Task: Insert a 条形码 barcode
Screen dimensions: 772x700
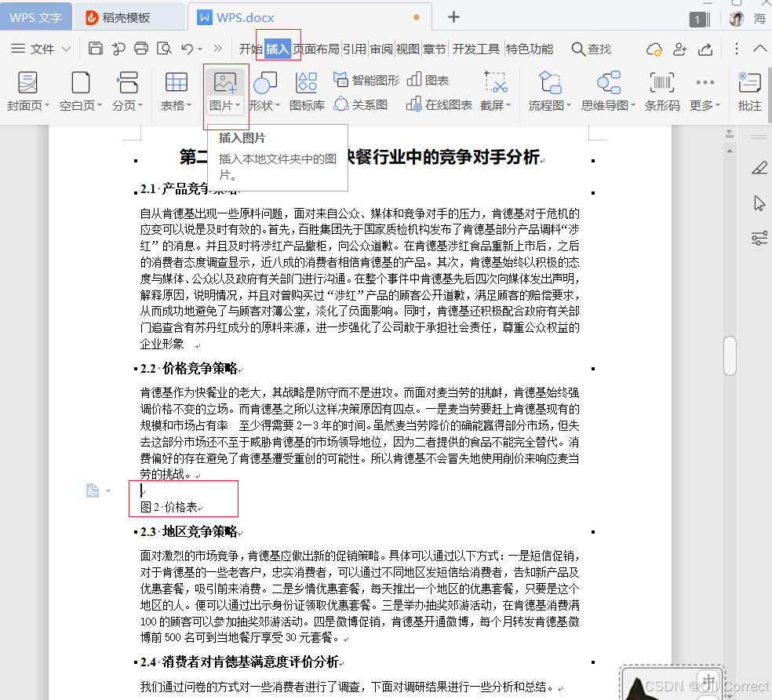Action: (x=662, y=91)
